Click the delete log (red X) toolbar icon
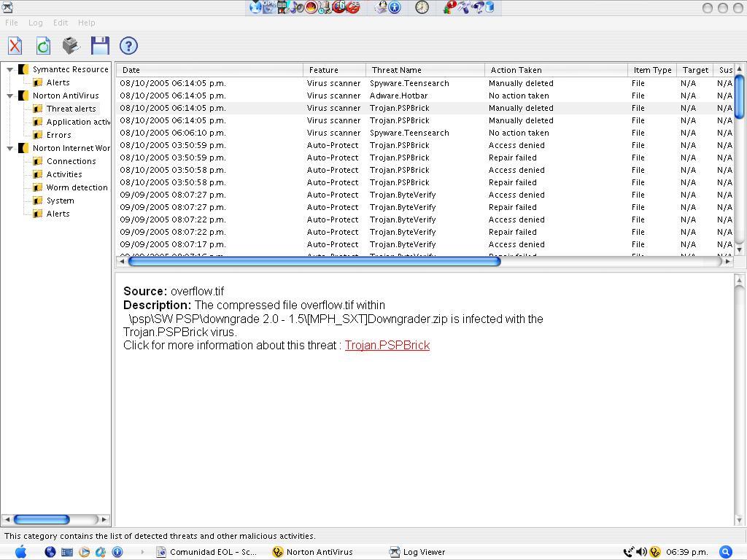Image resolution: width=747 pixels, height=560 pixels. (15, 46)
